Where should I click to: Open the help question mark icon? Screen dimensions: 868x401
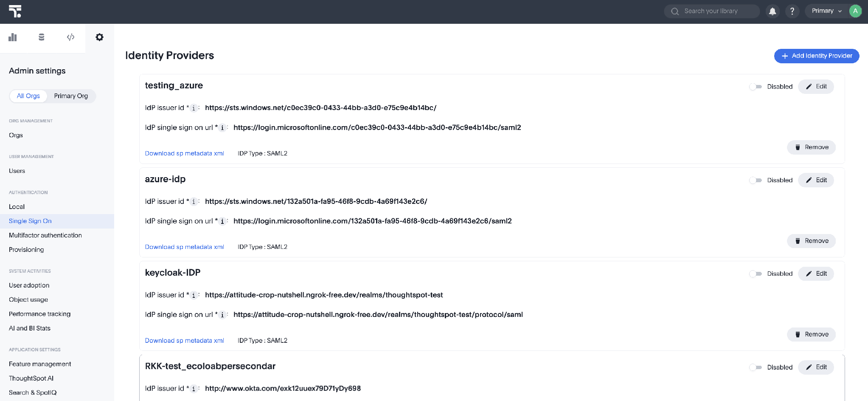(792, 11)
